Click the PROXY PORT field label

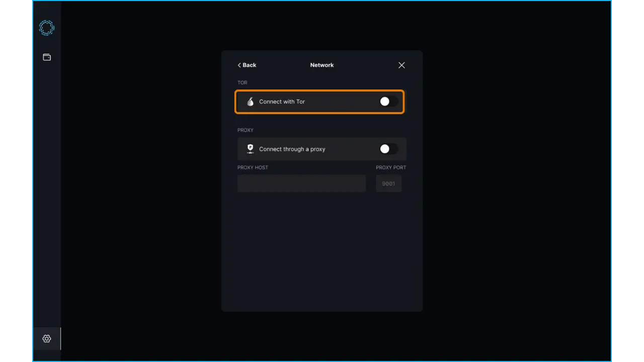391,167
